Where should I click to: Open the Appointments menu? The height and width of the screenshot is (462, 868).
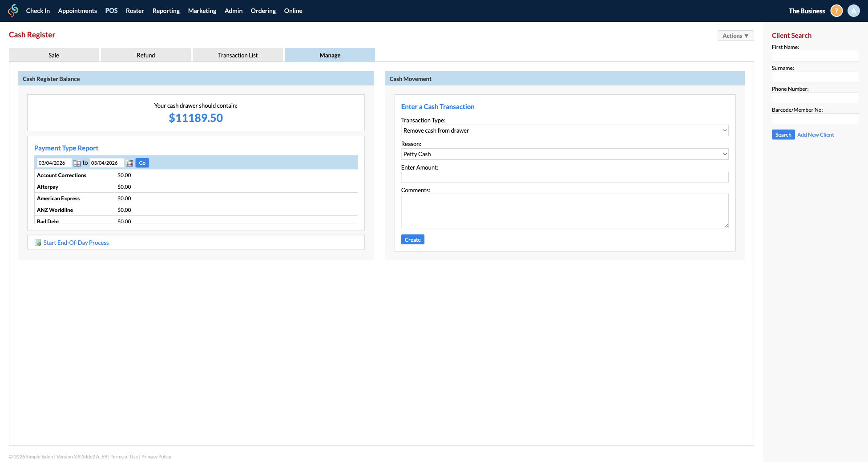77,11
